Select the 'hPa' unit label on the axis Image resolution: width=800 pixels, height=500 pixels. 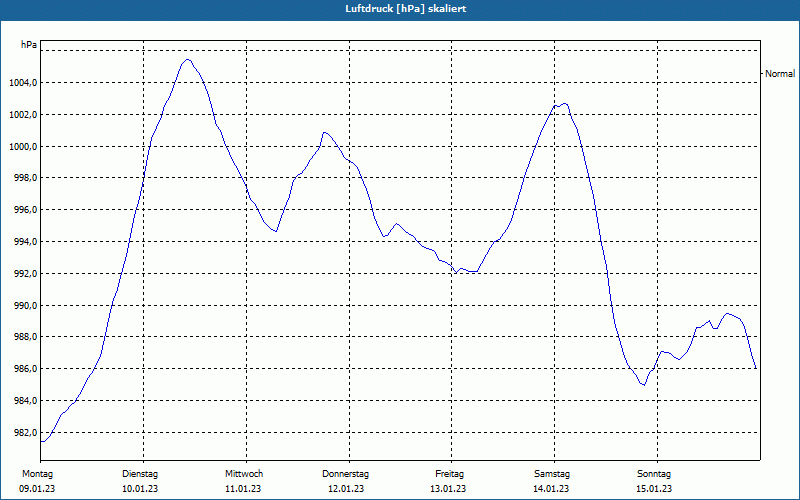pyautogui.click(x=29, y=44)
